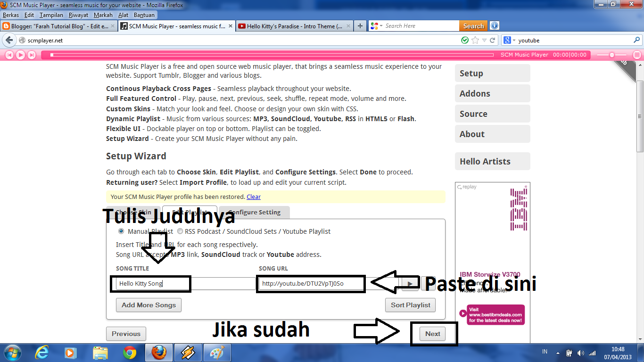Open the Markah menu
This screenshot has width=644, height=362.
point(103,15)
